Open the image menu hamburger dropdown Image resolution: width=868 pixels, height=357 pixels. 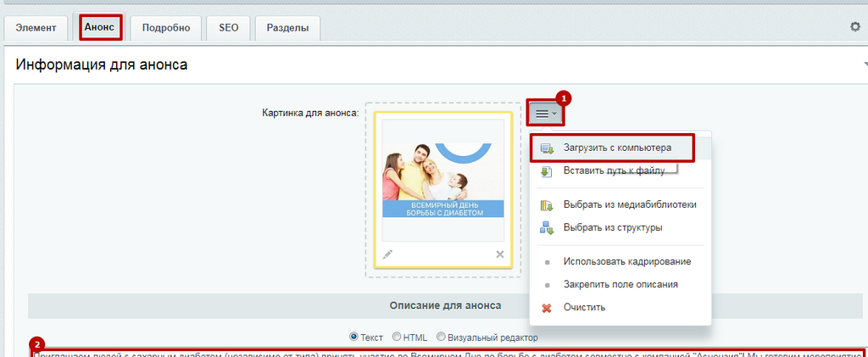pyautogui.click(x=546, y=114)
